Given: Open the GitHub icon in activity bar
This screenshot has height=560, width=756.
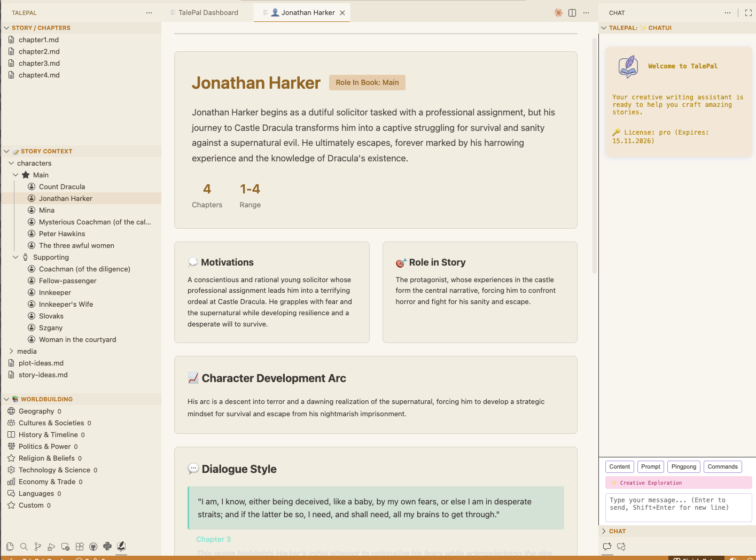Looking at the screenshot, I should [93, 547].
